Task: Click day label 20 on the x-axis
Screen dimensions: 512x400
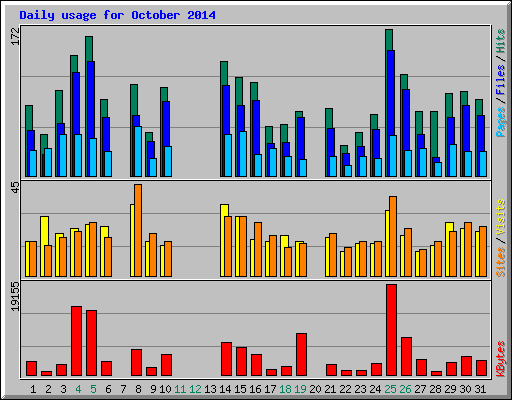Action: point(315,389)
